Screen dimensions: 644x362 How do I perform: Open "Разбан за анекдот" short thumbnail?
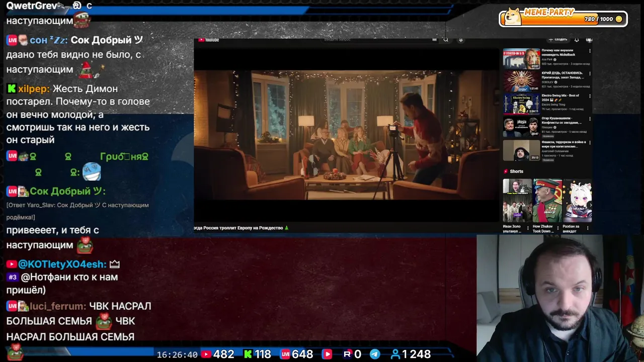pyautogui.click(x=577, y=200)
